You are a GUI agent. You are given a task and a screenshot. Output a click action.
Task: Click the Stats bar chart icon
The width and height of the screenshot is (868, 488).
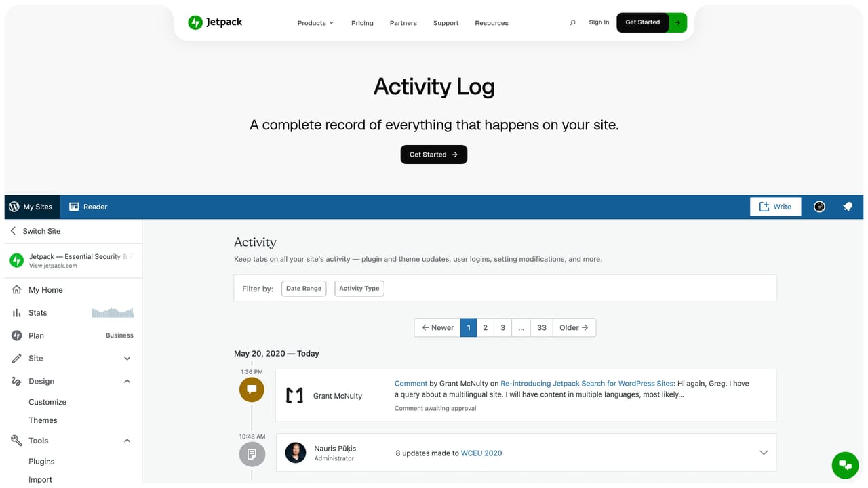[x=17, y=312]
